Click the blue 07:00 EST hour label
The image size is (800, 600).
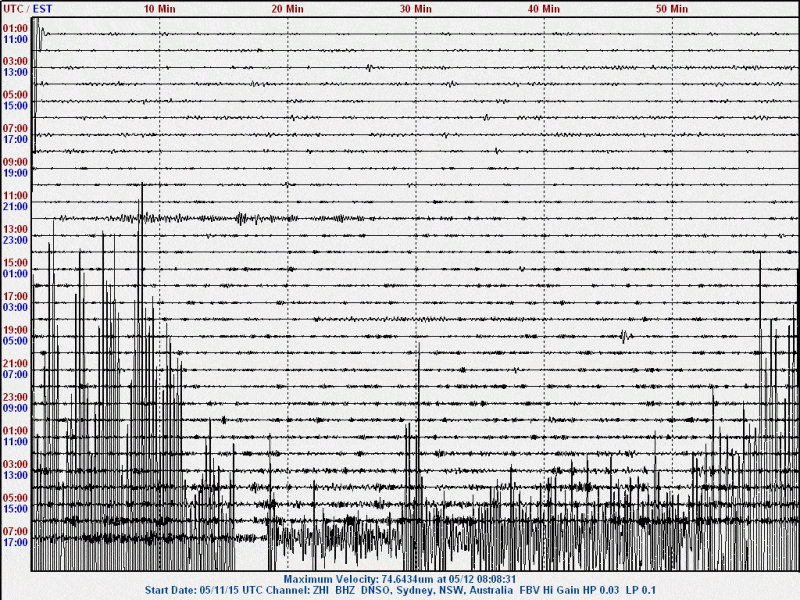(x=15, y=375)
